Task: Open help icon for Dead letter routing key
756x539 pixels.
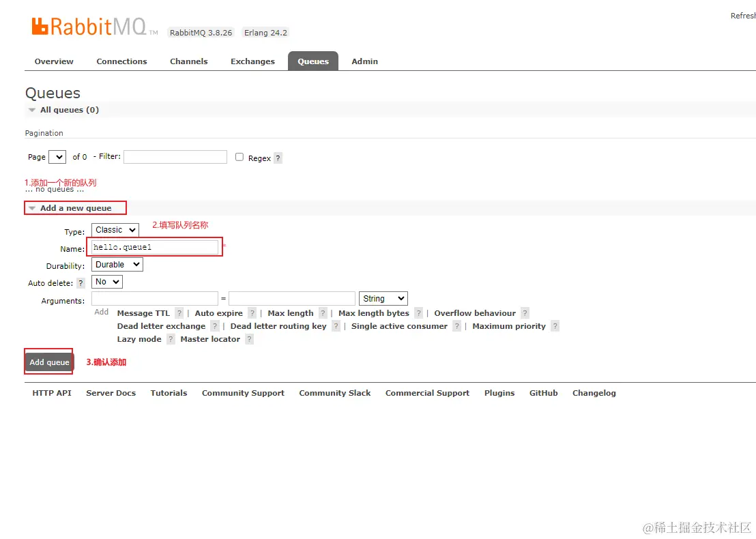Action: [336, 326]
